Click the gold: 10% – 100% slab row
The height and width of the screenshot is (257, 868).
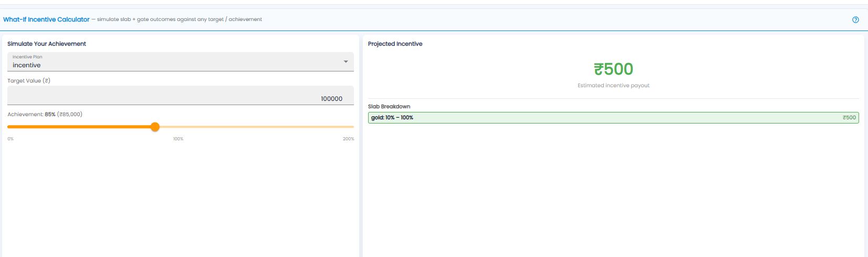(x=613, y=118)
